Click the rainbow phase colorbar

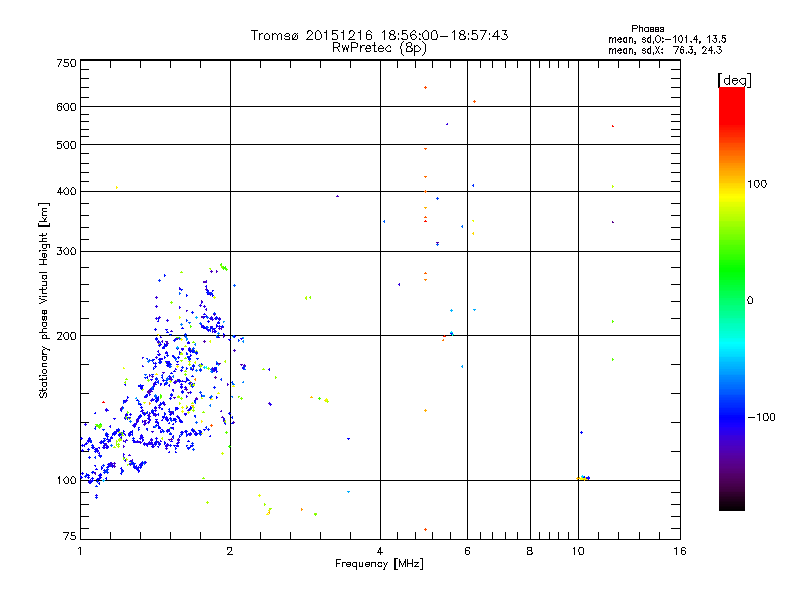[732, 299]
